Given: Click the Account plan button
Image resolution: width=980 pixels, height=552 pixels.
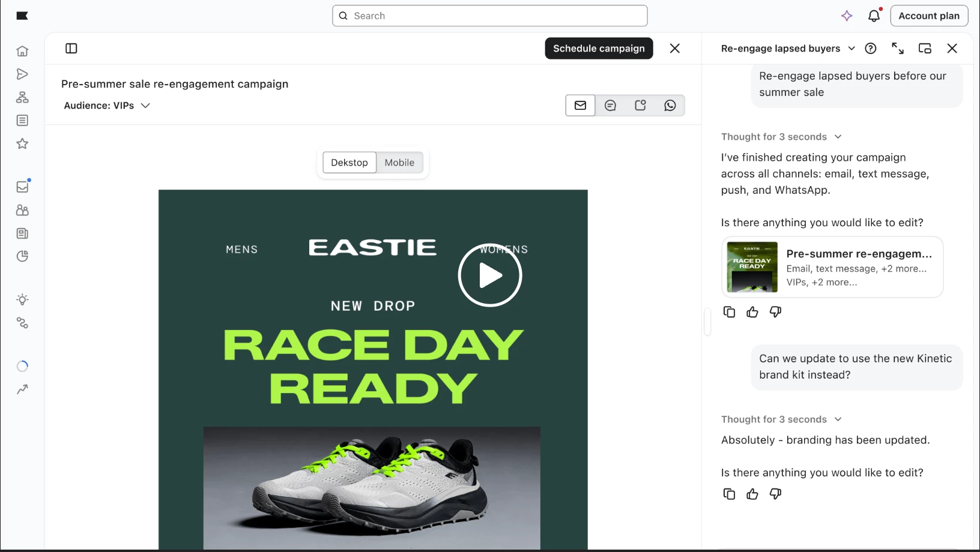Looking at the screenshot, I should pyautogui.click(x=929, y=16).
